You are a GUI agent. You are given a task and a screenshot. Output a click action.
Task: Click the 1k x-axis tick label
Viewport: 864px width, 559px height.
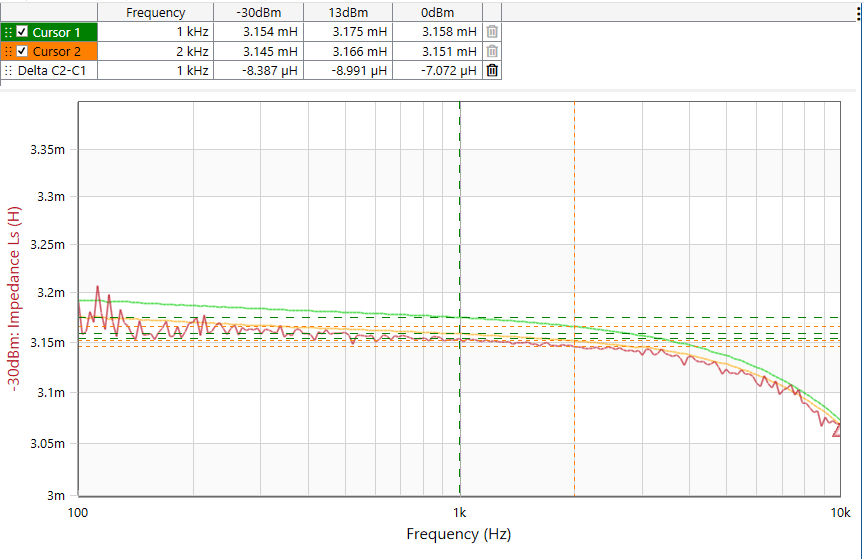coord(460,513)
